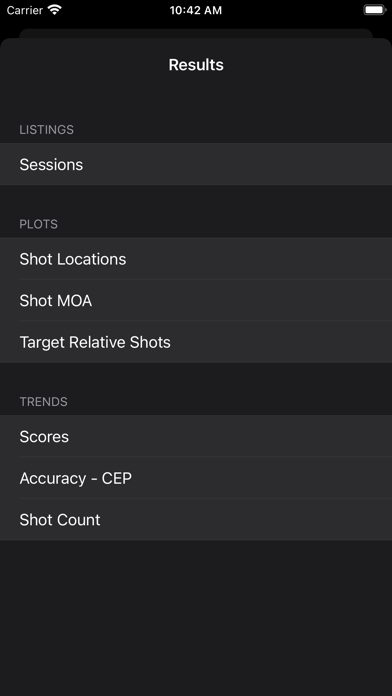Click blank space between Results title and LISTINGS
Image resolution: width=392 pixels, height=696 pixels.
196,99
